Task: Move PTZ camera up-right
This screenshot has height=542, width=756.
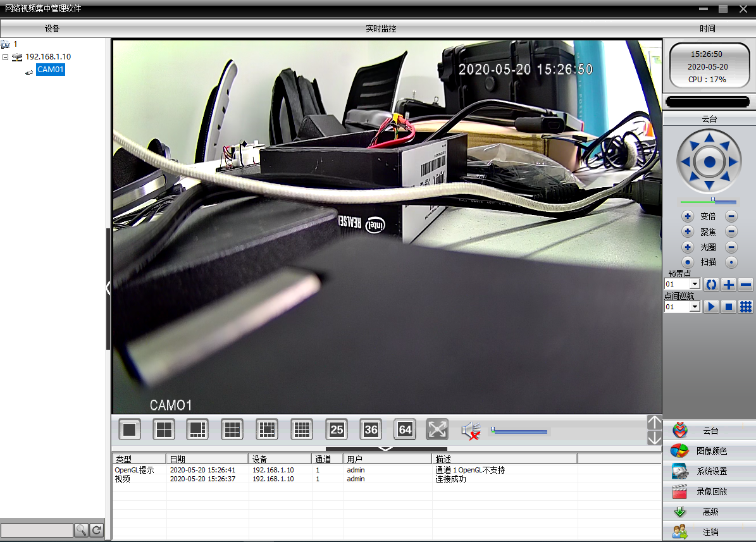Action: pyautogui.click(x=724, y=145)
